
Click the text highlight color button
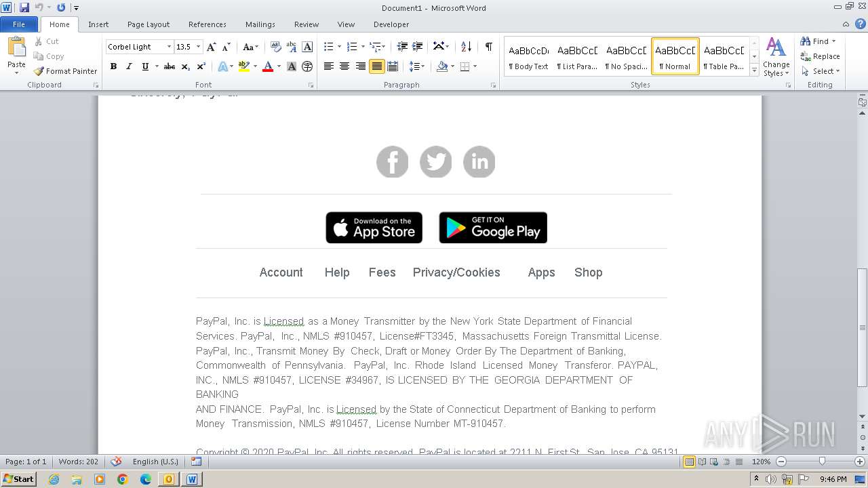pos(244,66)
